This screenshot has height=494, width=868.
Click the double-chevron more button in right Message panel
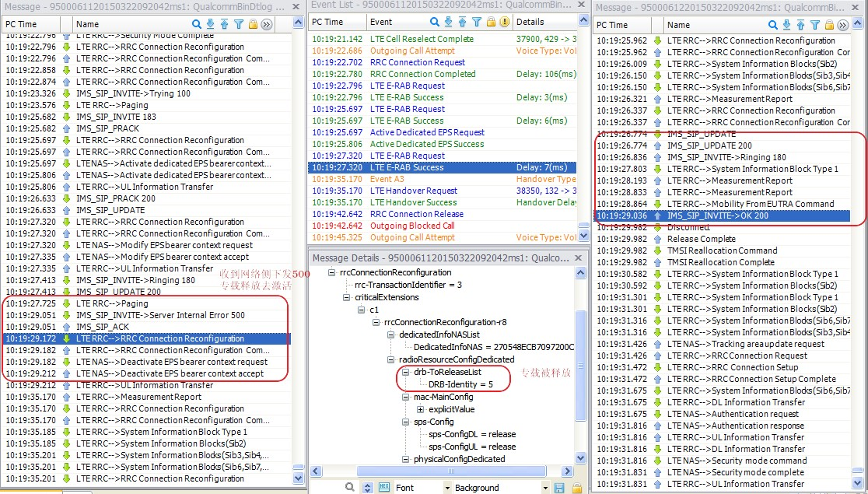pos(843,25)
